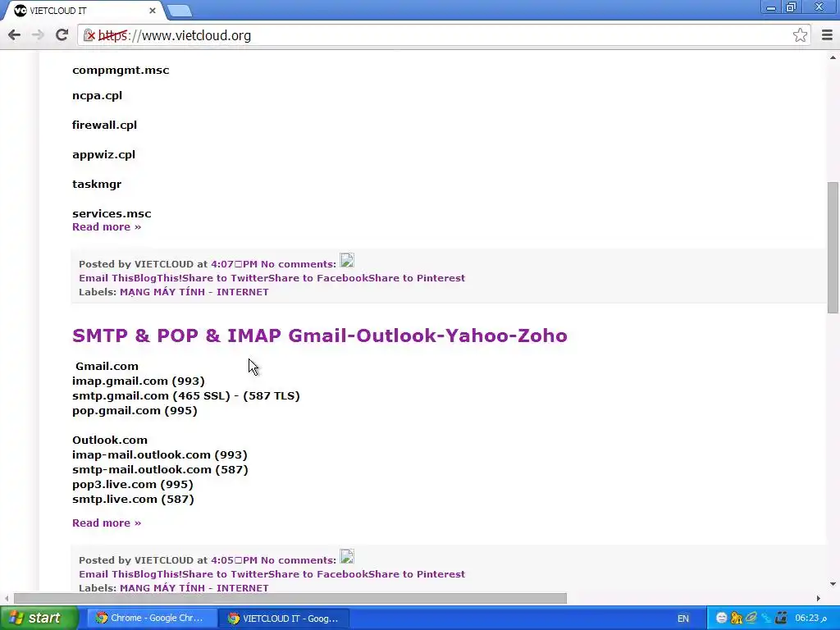Close the VIETCLOUD IT tab

(x=152, y=11)
